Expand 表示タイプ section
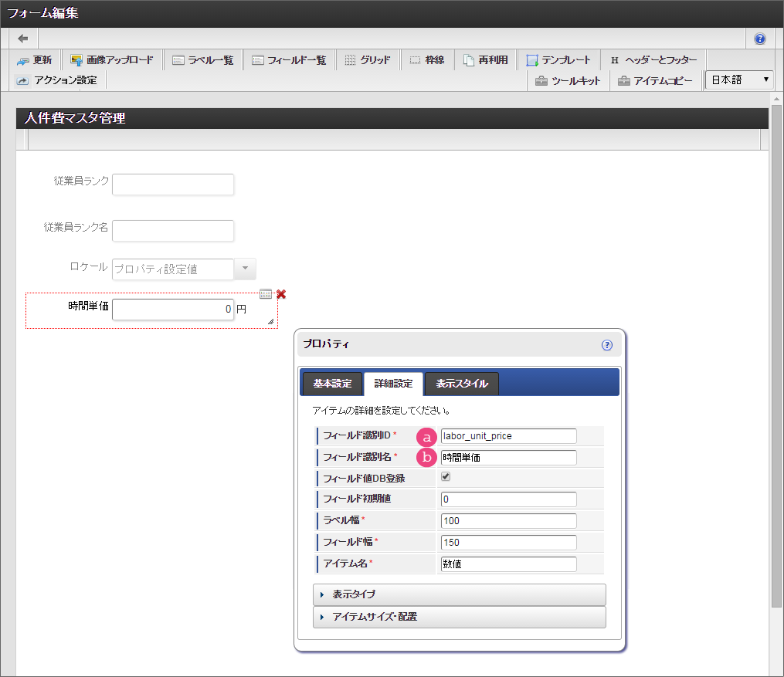This screenshot has width=784, height=677. point(460,594)
